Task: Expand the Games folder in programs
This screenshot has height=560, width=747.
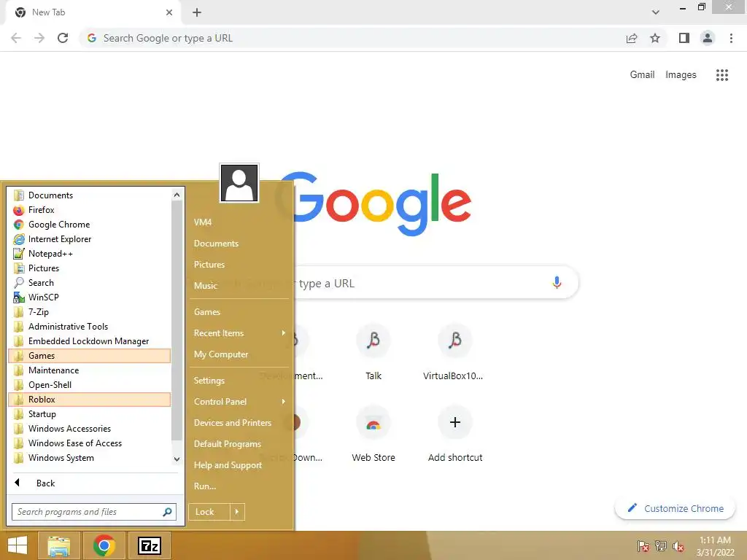Action: 89,356
